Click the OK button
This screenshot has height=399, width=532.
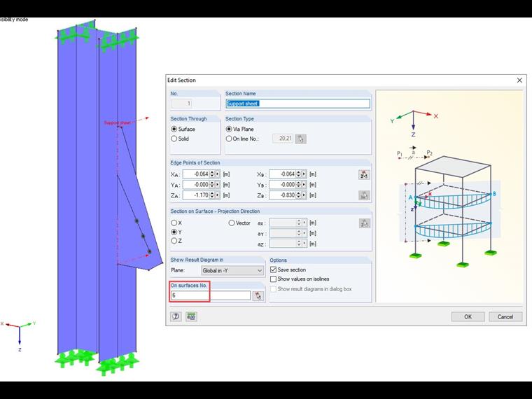point(468,316)
